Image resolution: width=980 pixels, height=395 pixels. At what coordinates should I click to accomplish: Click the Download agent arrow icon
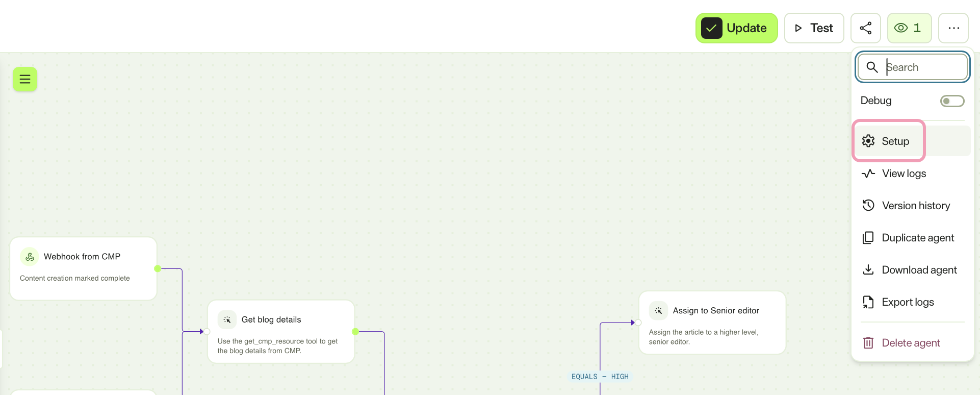point(868,269)
